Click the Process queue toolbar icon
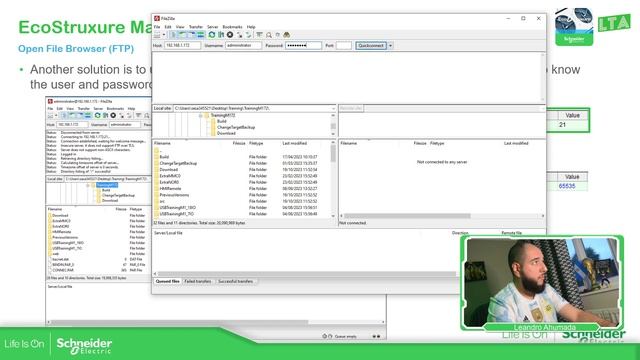Viewport: 640px width, 360px height. click(x=221, y=35)
